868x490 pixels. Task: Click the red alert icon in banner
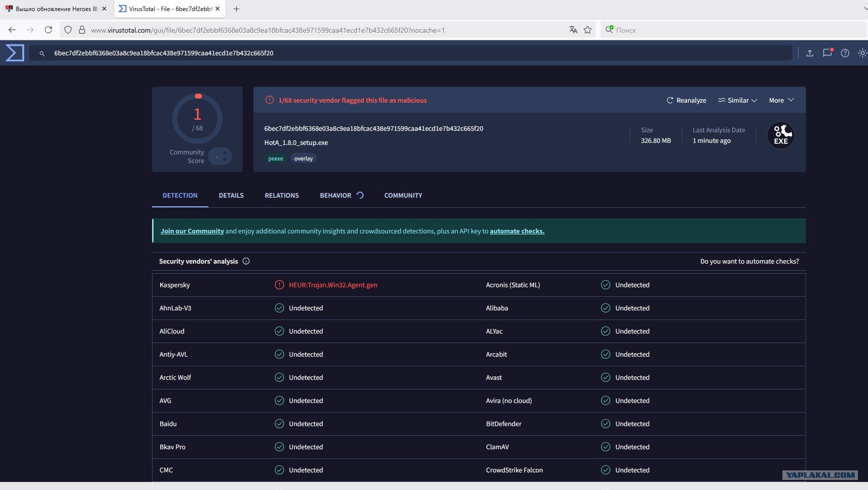[269, 100]
